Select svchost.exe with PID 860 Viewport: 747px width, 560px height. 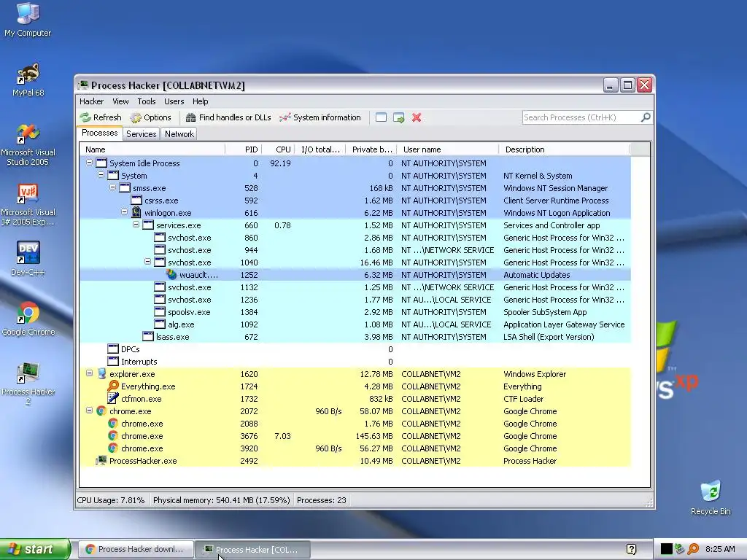coord(355,238)
